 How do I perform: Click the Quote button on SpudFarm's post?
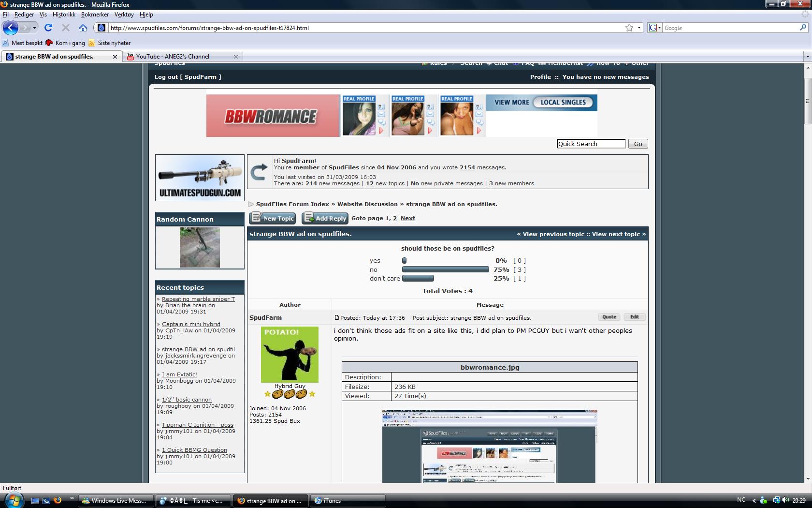609,317
